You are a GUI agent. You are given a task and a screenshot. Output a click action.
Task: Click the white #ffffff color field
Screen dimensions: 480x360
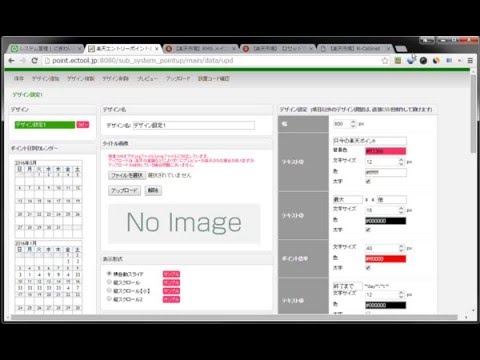386,172
